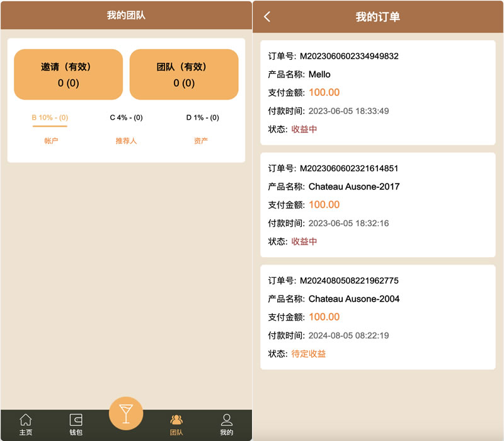Click 收益中 status of the Mello order

click(x=304, y=129)
